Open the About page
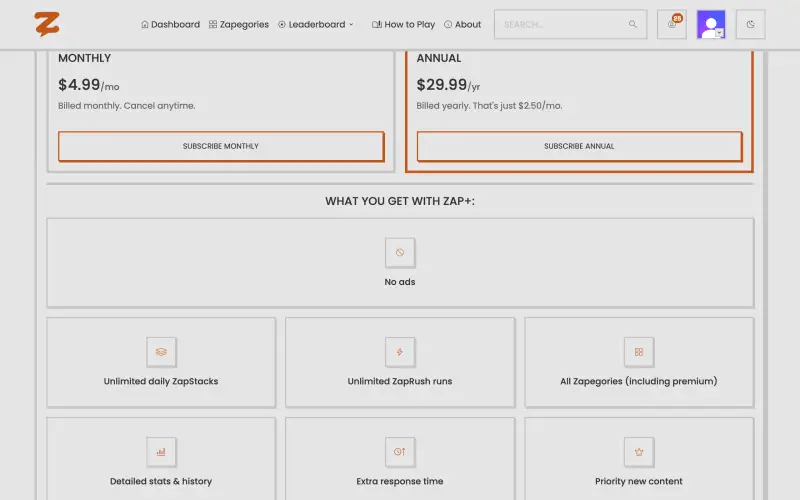Viewport: 800px width, 500px height. click(x=462, y=24)
